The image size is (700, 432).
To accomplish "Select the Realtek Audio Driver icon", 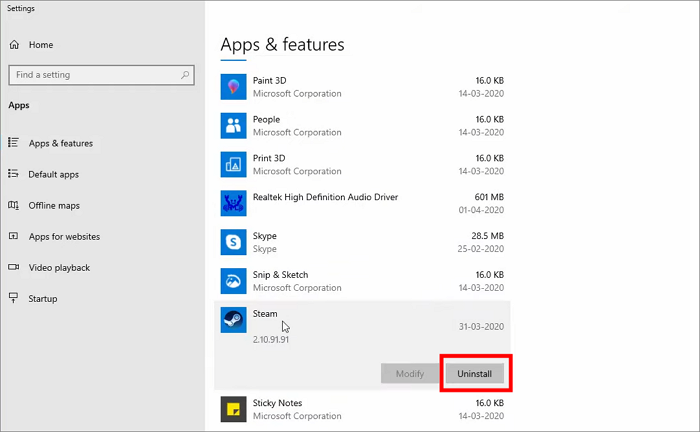I will coord(233,203).
